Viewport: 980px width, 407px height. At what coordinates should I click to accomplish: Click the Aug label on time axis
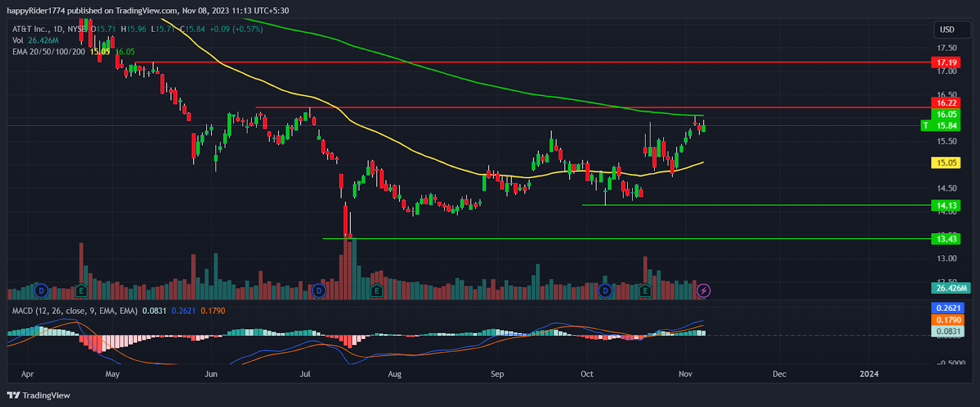coord(394,374)
